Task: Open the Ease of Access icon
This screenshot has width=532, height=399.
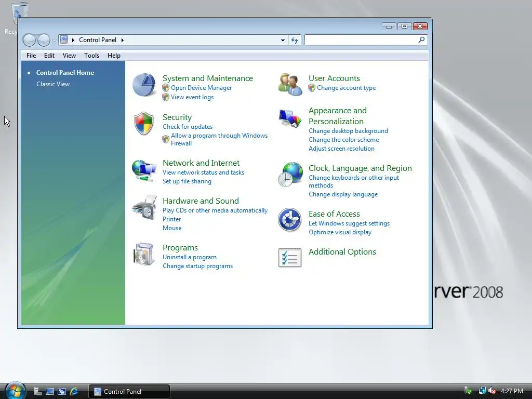Action: click(x=289, y=220)
